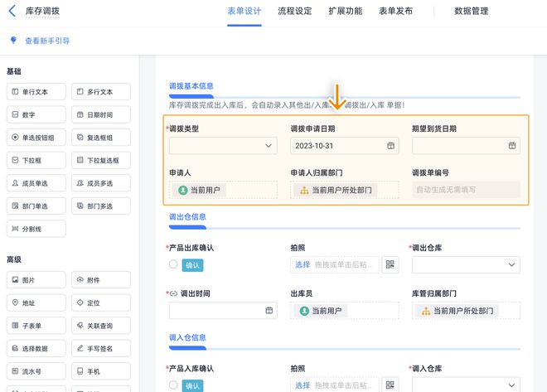Click the lightbulb icon for 查看新手引导
547x392 pixels.
12,40
